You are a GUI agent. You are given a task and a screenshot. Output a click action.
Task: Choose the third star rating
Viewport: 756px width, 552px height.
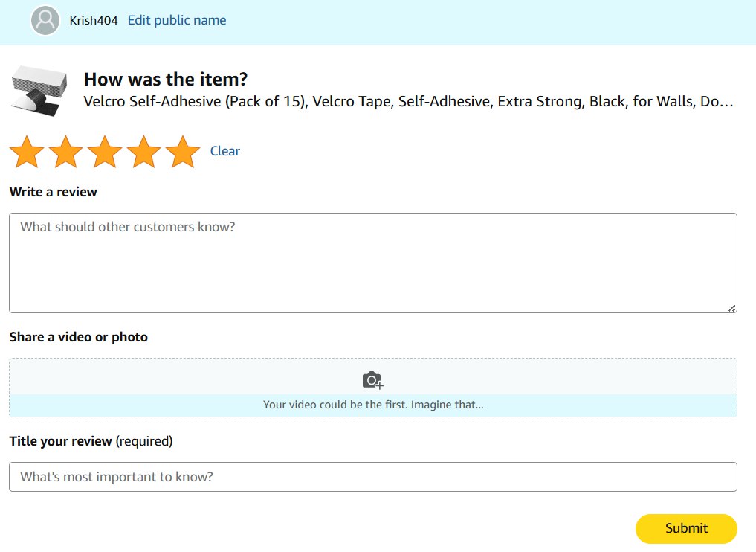click(105, 152)
